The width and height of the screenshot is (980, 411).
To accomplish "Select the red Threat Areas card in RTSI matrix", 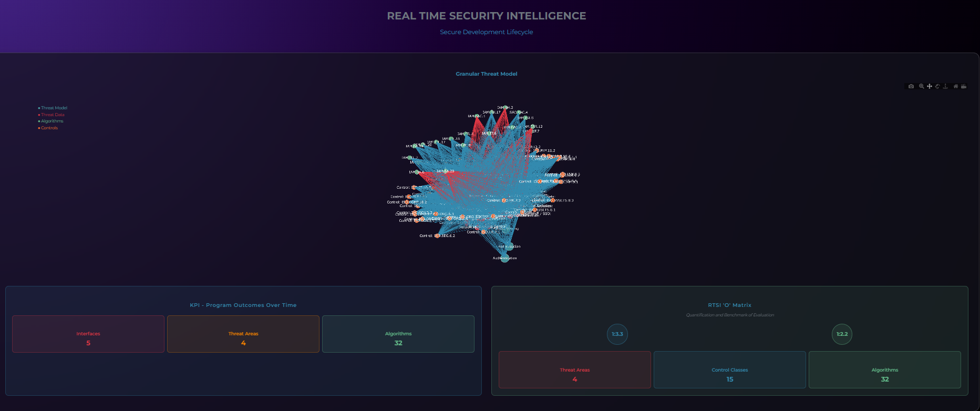I will 574,369.
